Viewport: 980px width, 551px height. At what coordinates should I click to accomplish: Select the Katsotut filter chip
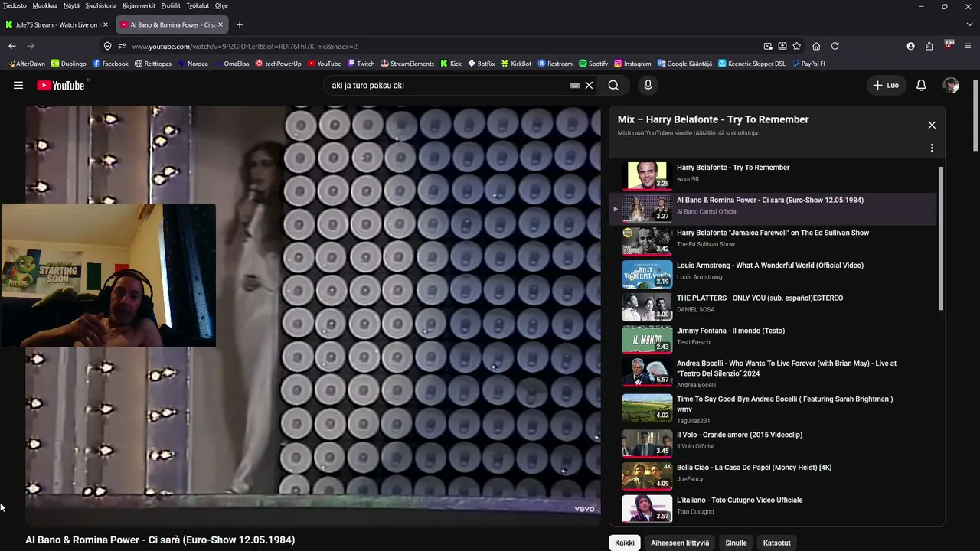pyautogui.click(x=776, y=543)
